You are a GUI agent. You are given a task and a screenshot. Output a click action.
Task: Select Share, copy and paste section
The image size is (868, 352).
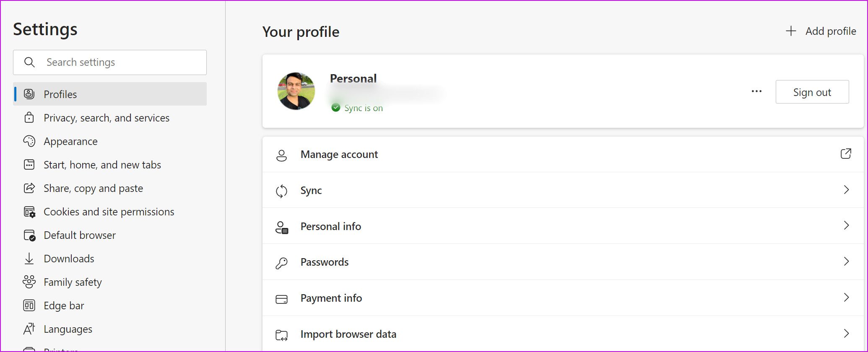click(93, 188)
